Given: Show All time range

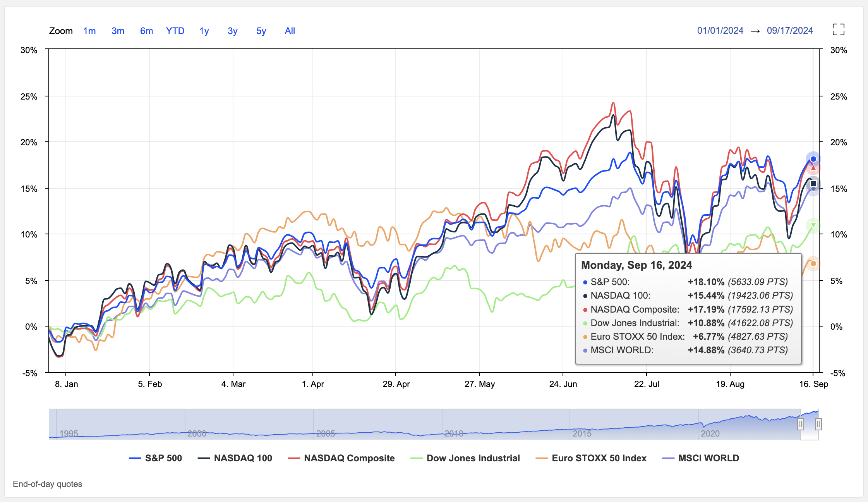Looking at the screenshot, I should click(x=290, y=31).
